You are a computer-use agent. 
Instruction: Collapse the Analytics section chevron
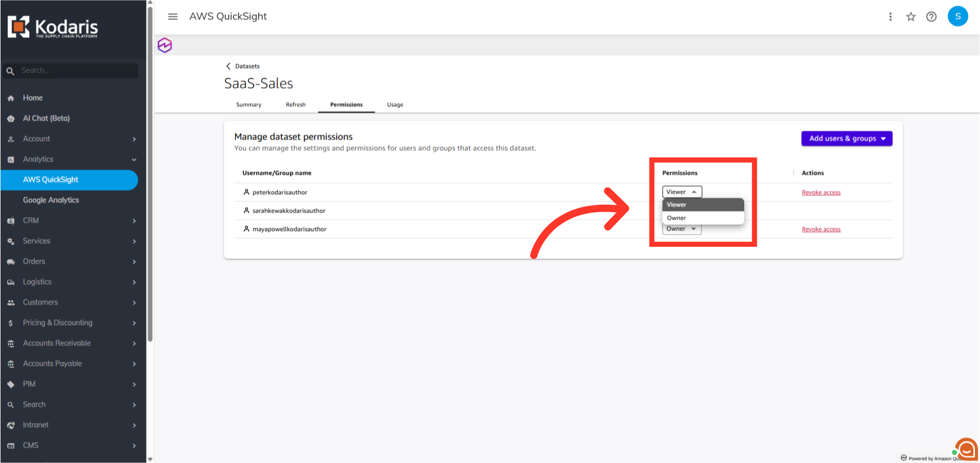pyautogui.click(x=134, y=160)
